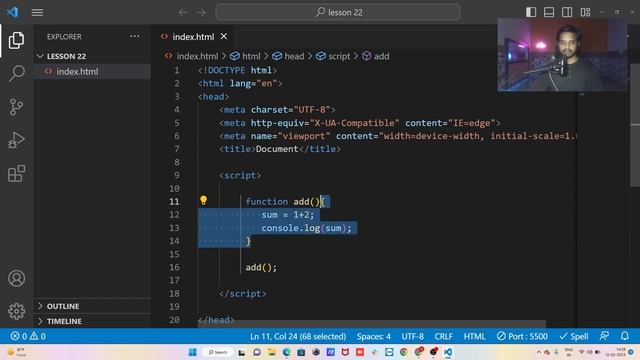Click line number 16 in the gutter
This screenshot has width=640, height=360.
click(174, 267)
